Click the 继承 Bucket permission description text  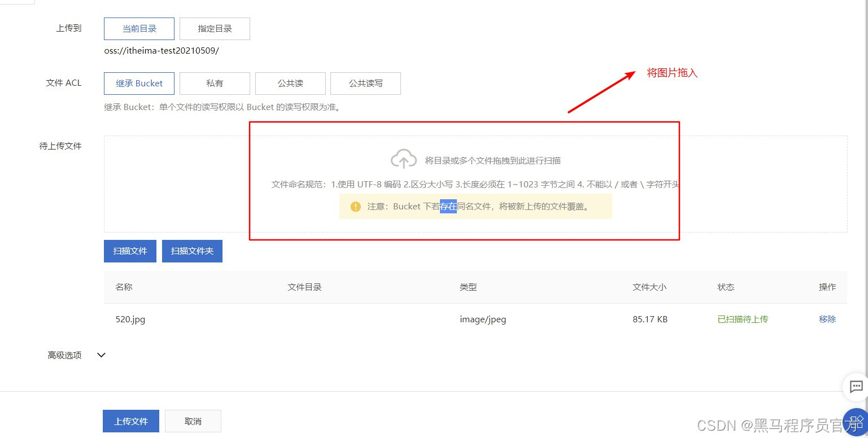(223, 107)
